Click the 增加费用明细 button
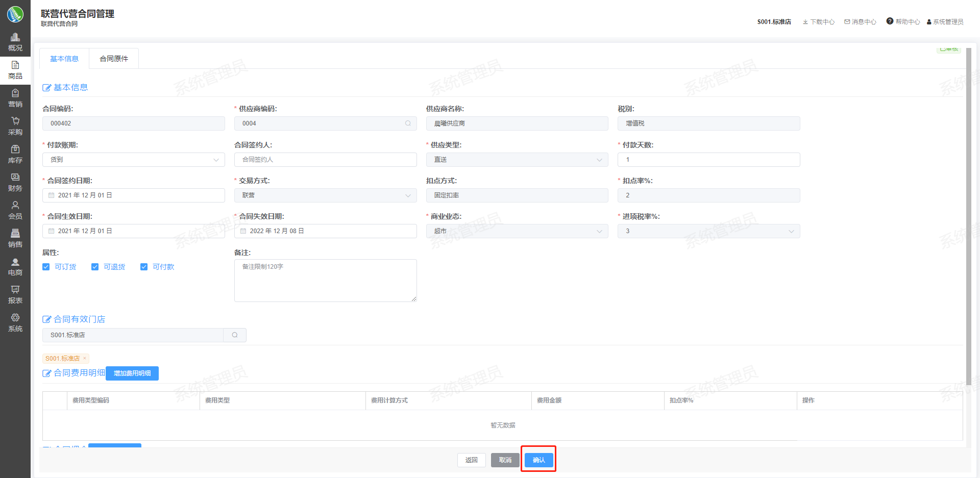Screen dimensions: 980x478 132,373
